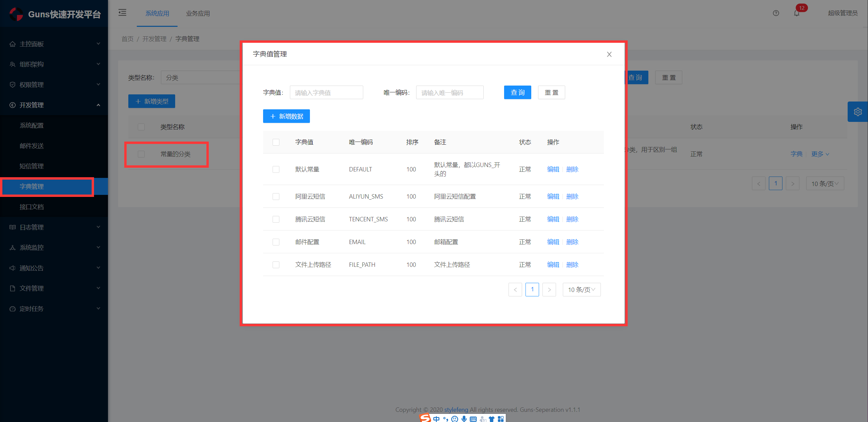Collapse sidebar with the menu fold icon
This screenshot has width=868, height=422.
pos(122,13)
